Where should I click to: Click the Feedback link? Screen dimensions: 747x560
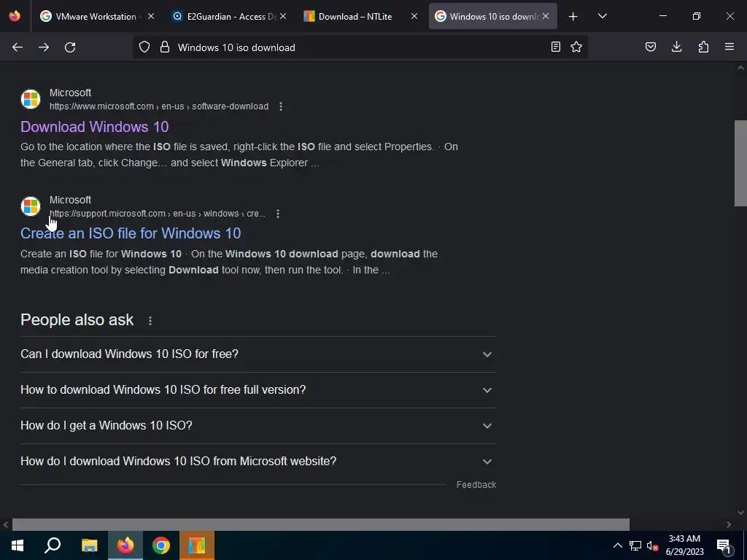point(476,485)
